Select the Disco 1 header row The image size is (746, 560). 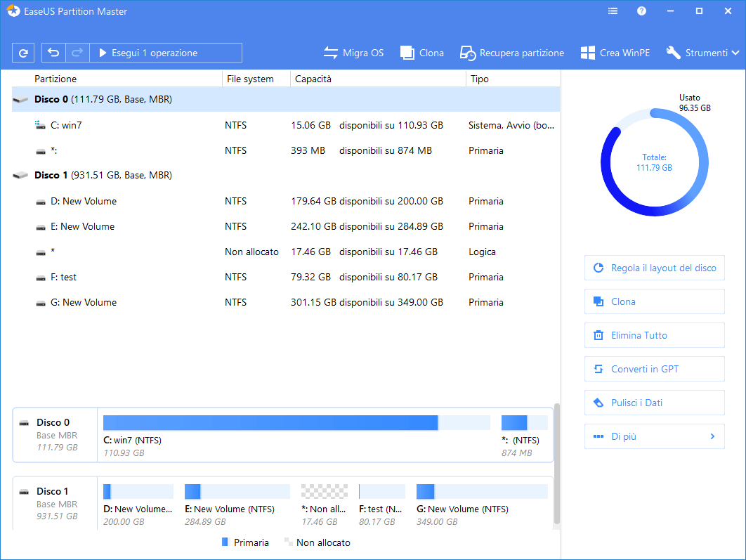[285, 175]
